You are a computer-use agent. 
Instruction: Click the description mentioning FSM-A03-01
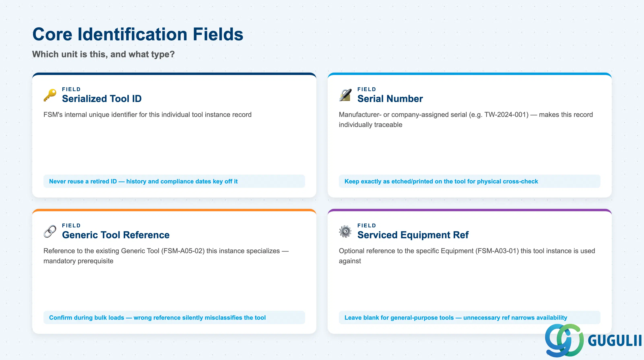pos(467,256)
